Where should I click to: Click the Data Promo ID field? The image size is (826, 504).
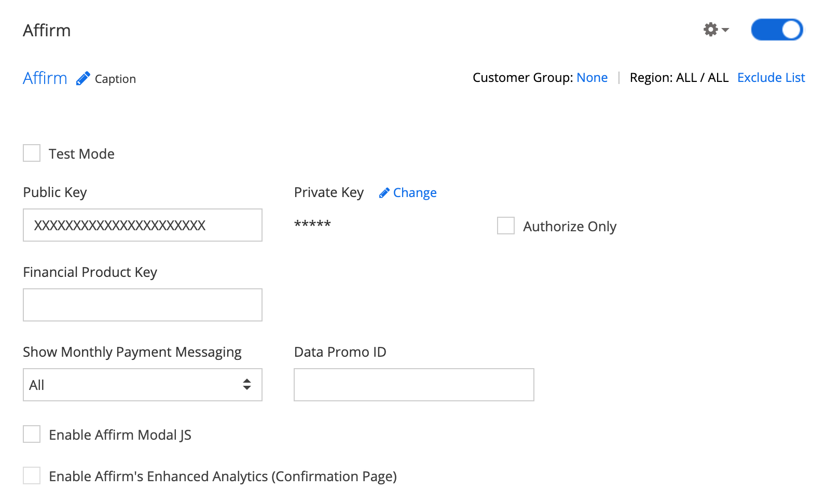pos(414,385)
